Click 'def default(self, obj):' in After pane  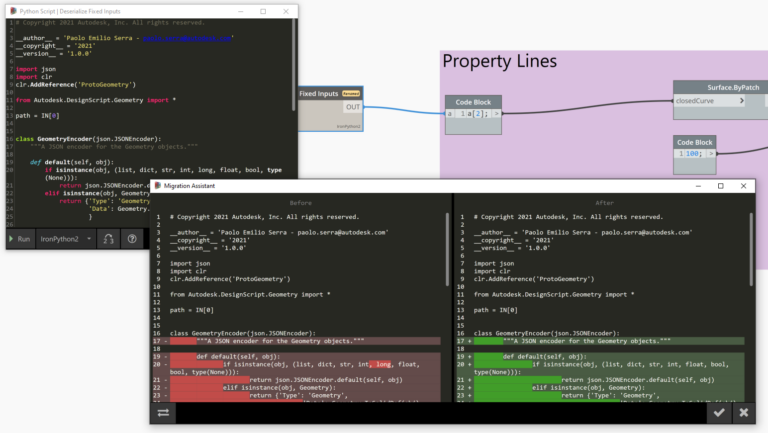545,357
